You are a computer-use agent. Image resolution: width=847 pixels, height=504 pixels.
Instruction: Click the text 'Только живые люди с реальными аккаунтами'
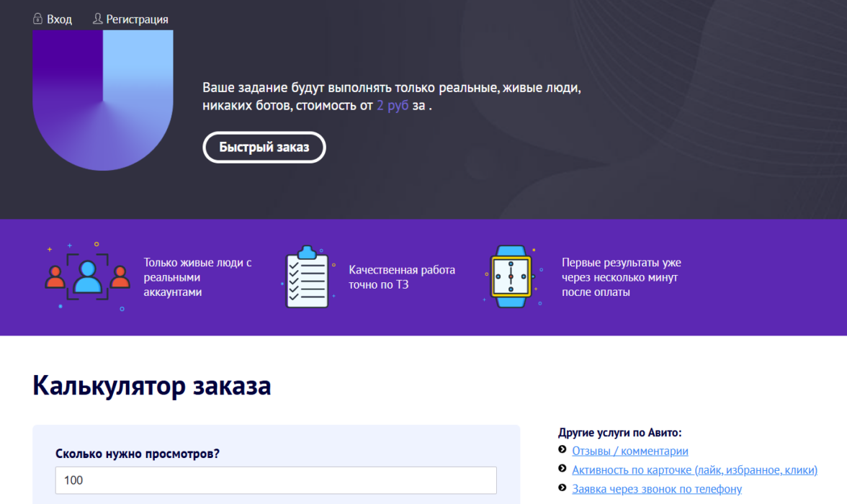tap(197, 277)
